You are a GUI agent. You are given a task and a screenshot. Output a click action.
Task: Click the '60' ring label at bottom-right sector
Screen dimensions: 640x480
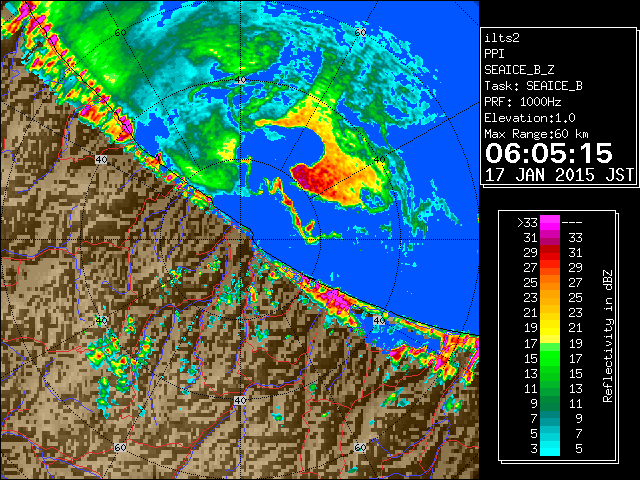(360, 448)
